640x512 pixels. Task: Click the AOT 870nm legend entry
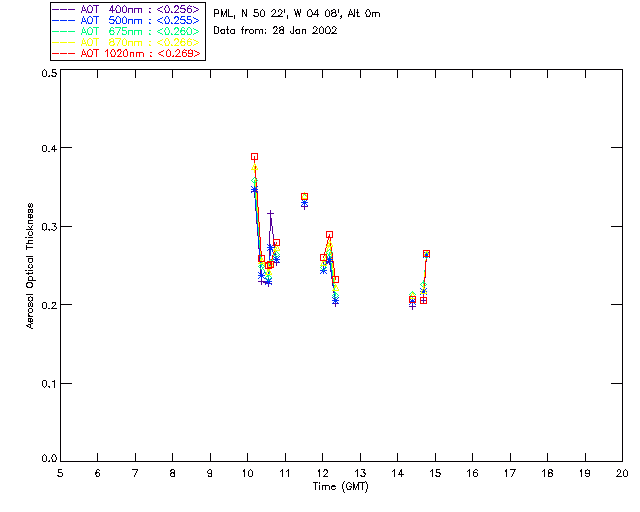coord(126,42)
